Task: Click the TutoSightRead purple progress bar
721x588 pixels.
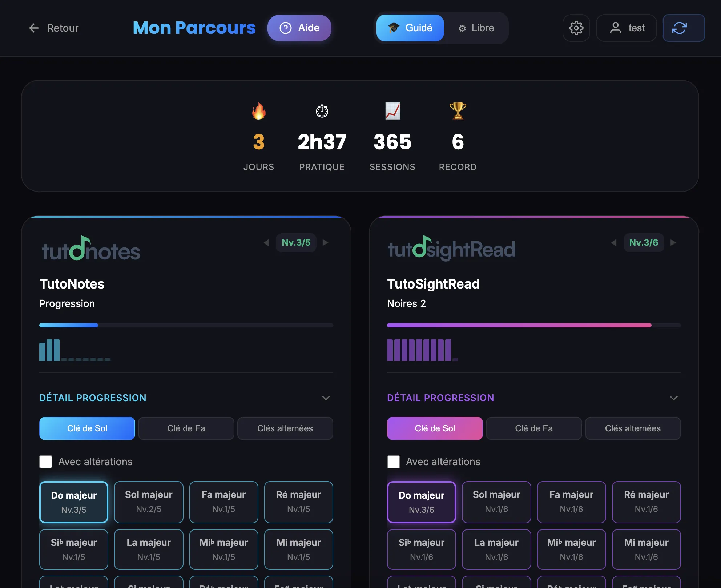Action: pos(534,325)
